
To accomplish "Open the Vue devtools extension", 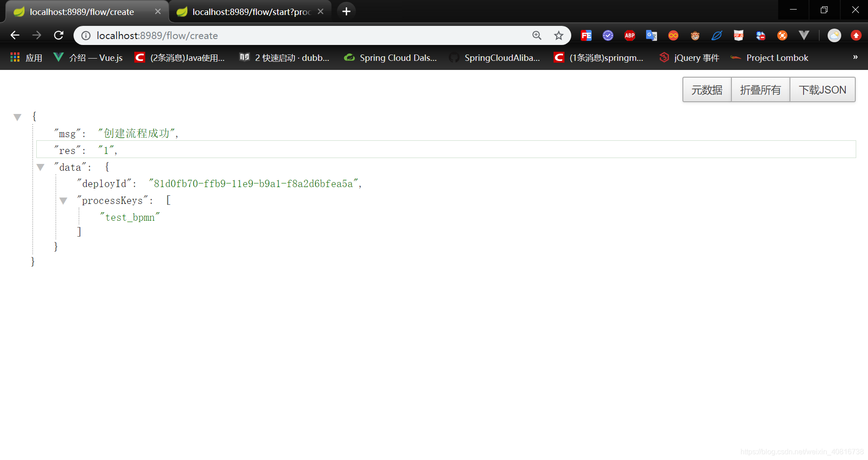I will [x=804, y=35].
